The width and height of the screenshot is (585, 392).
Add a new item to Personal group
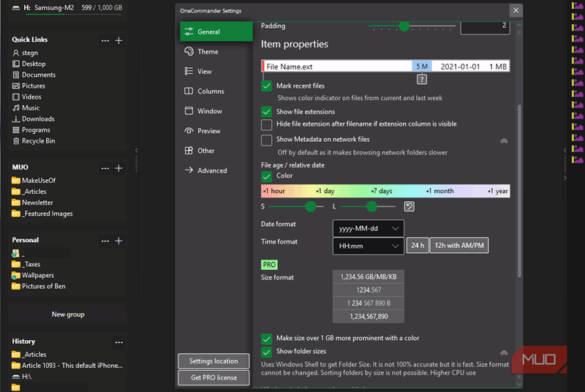point(118,241)
